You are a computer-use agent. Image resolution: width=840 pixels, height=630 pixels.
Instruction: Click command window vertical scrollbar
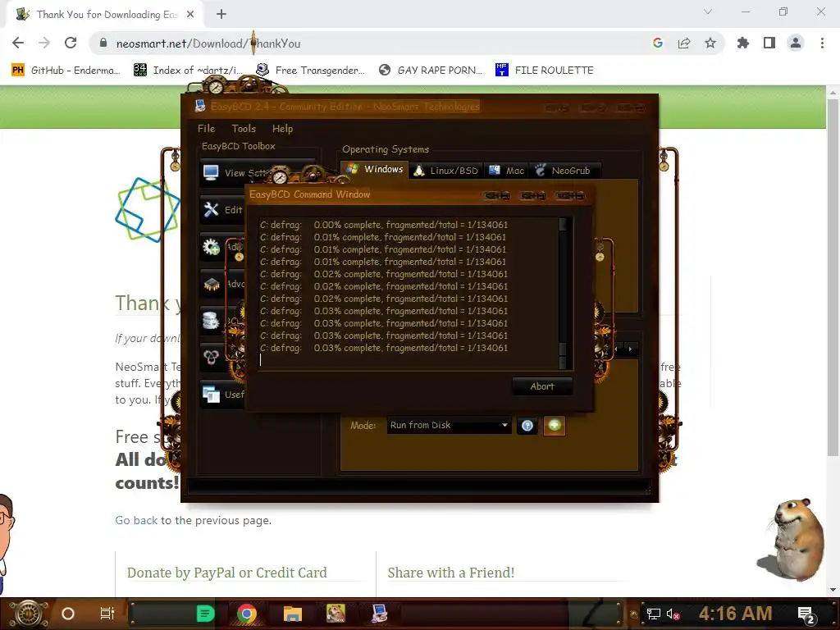(x=563, y=293)
